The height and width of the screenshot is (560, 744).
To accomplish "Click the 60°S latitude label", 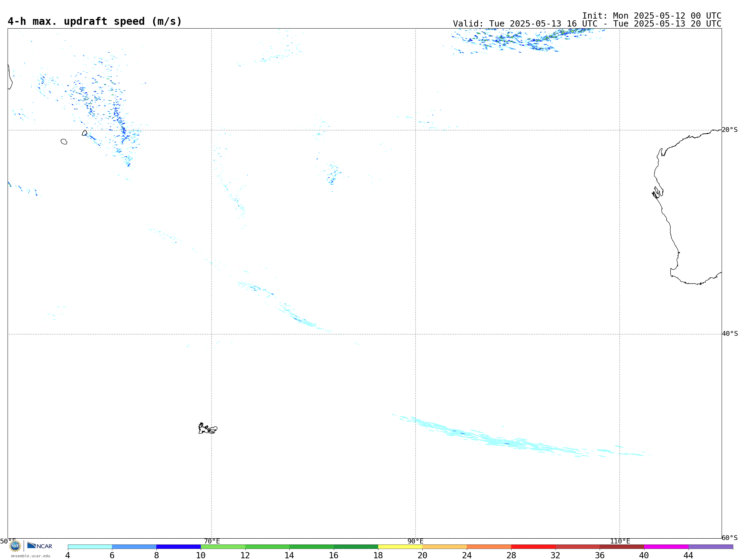I will click(730, 538).
